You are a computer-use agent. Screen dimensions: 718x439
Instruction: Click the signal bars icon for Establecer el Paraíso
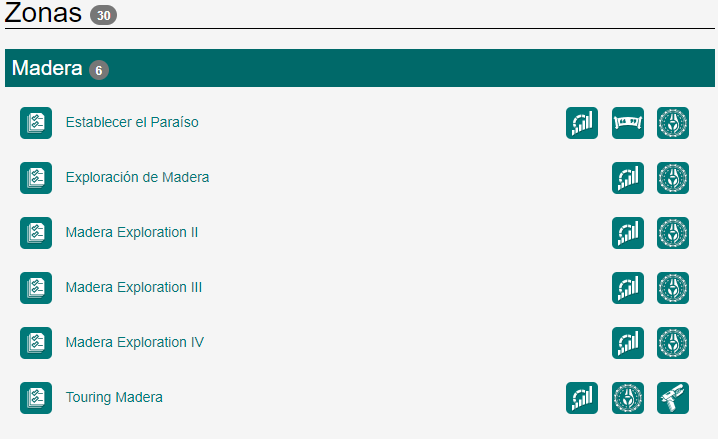[582, 123]
